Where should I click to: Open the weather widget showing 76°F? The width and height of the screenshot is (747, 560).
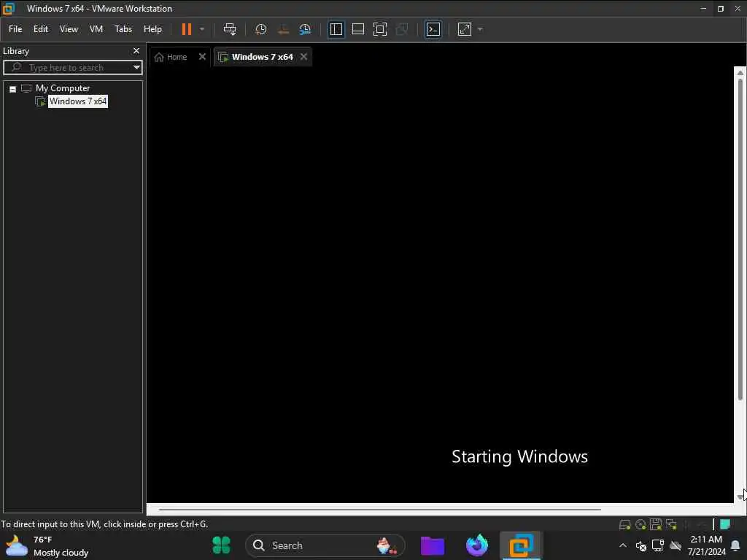click(x=47, y=545)
